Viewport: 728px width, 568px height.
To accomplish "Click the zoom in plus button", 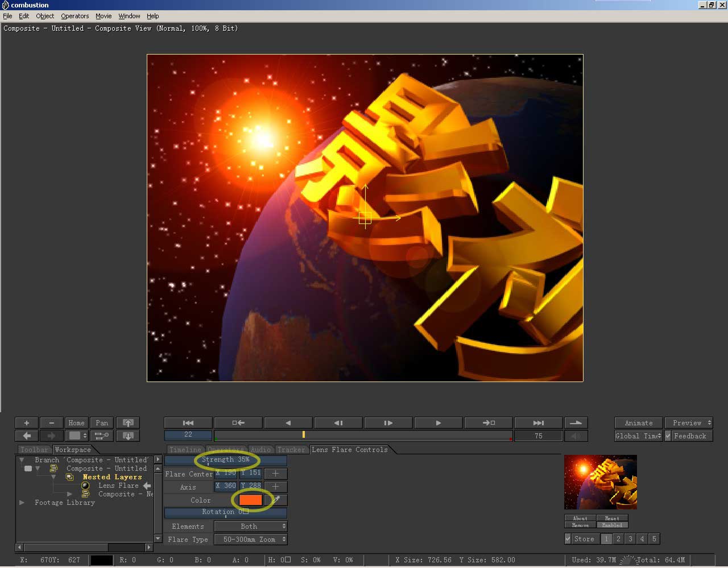I will pyautogui.click(x=26, y=423).
